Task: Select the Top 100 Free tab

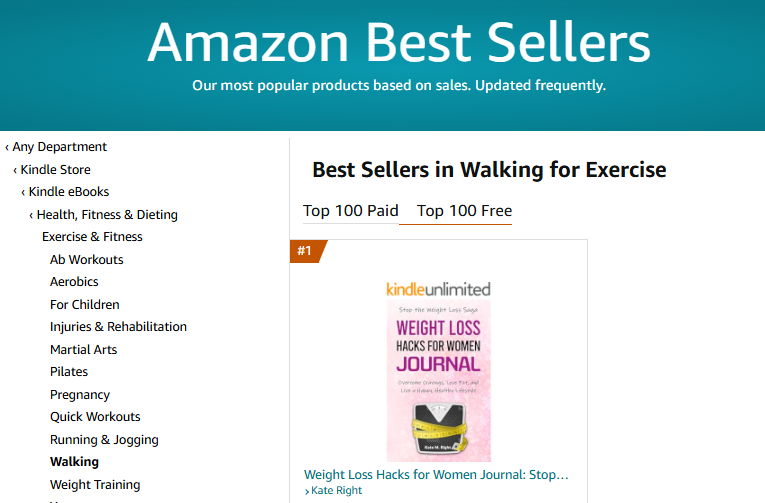Action: click(464, 211)
